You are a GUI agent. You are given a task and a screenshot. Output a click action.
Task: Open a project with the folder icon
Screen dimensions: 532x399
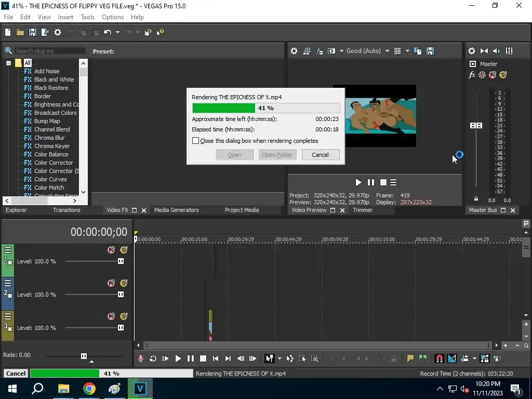pyautogui.click(x=20, y=32)
